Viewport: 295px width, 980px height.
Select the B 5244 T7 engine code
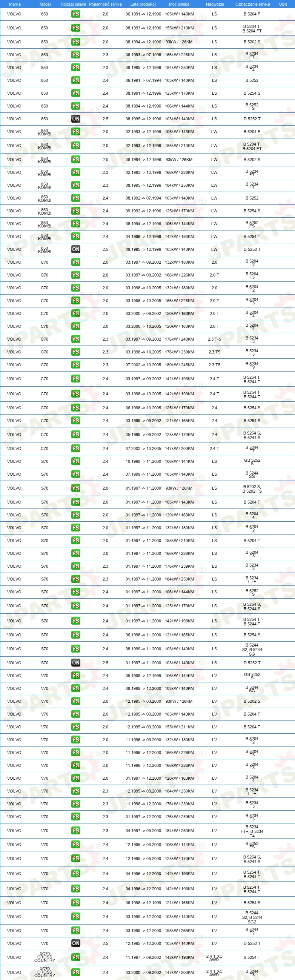coord(252,449)
